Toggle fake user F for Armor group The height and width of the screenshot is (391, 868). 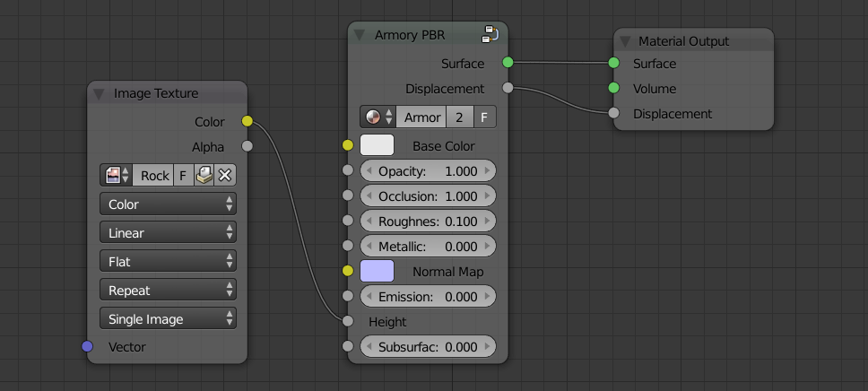(484, 117)
